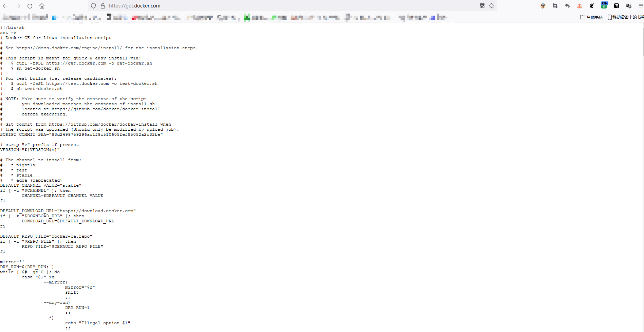Bookmark this page with the star
Viewport: 644px width, 332px height.
click(492, 6)
